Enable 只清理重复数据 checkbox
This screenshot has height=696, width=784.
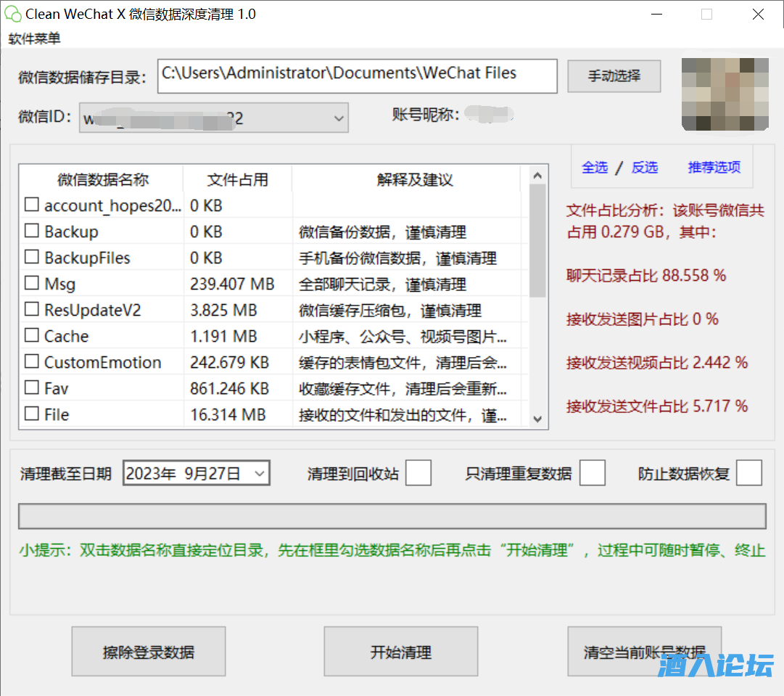point(593,473)
